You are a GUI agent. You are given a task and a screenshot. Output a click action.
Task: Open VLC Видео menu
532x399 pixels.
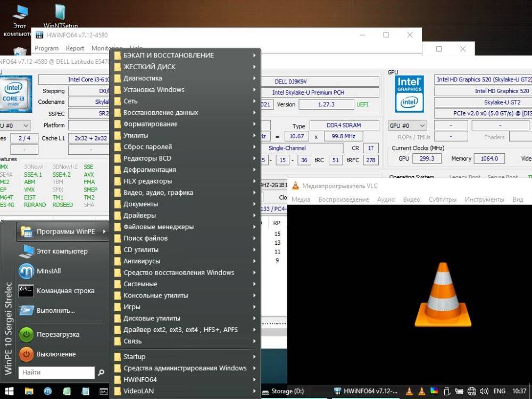[x=412, y=199]
